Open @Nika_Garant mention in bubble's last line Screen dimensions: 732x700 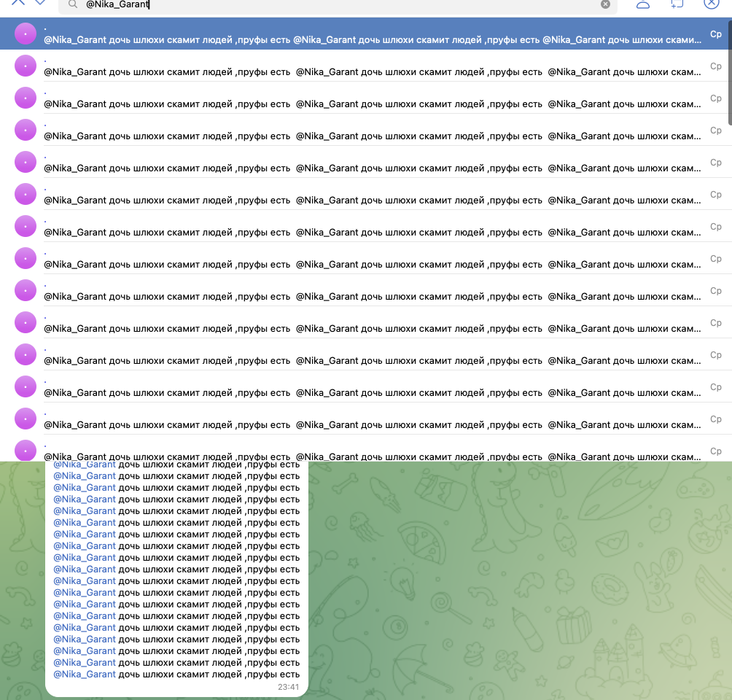[85, 674]
